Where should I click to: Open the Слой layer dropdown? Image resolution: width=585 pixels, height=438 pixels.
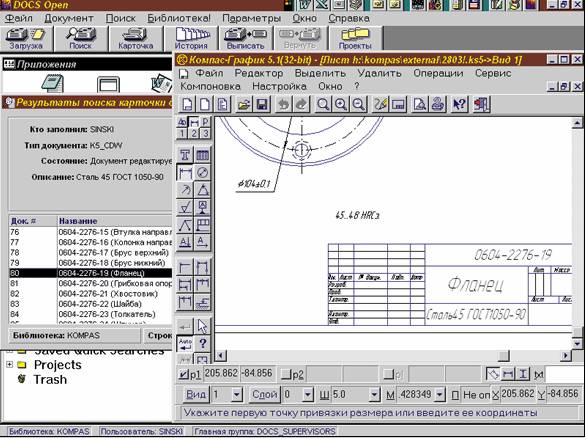(307, 394)
